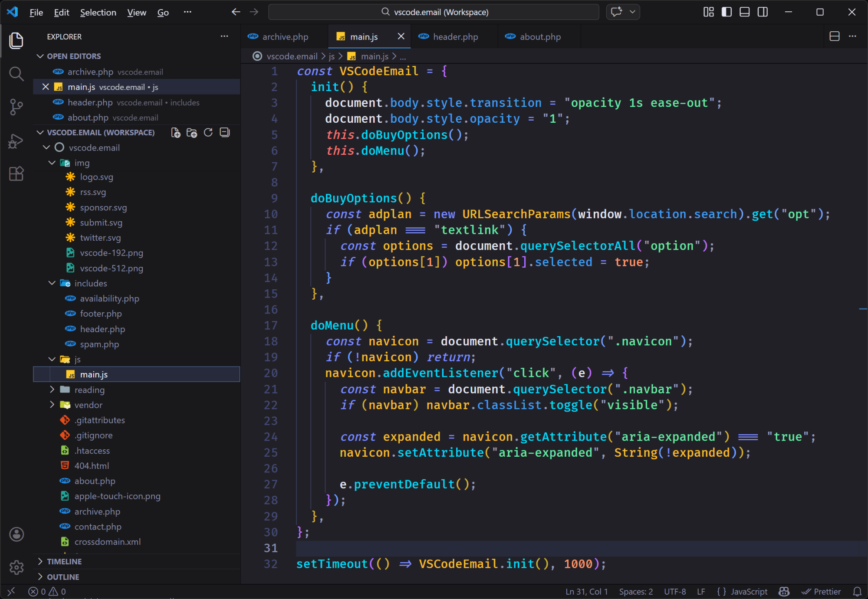The width and height of the screenshot is (868, 599).
Task: Collapse all folders in Explorer
Action: 224,132
